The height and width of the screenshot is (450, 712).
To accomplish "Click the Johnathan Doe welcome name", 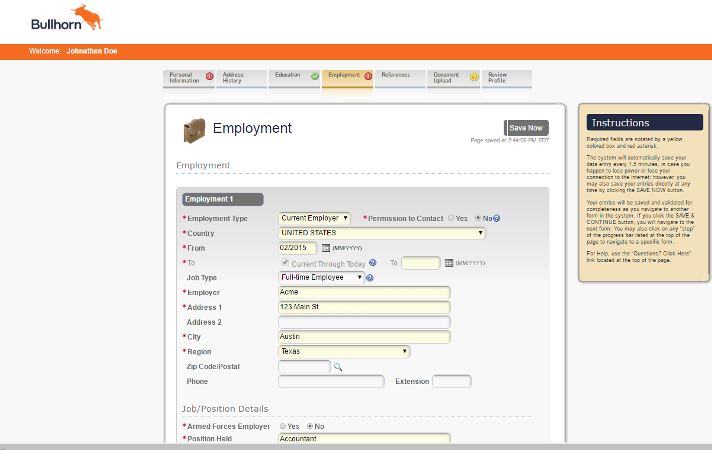I will (92, 51).
